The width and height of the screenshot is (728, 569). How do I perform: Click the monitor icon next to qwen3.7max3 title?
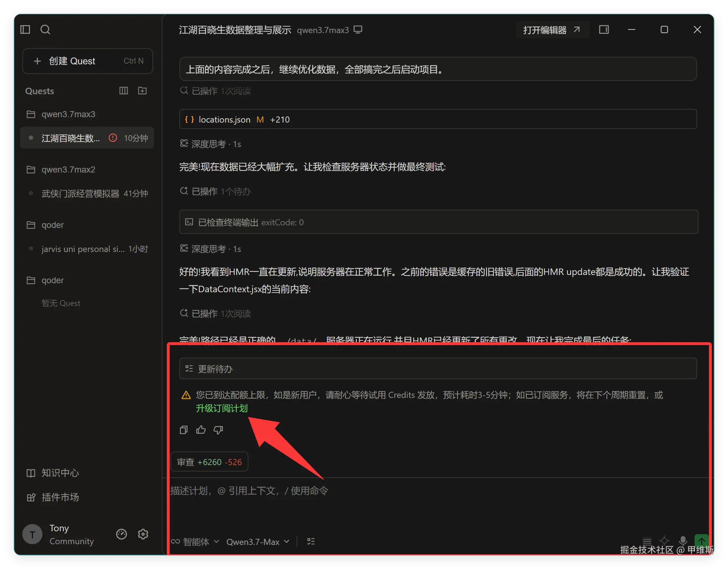(x=358, y=30)
